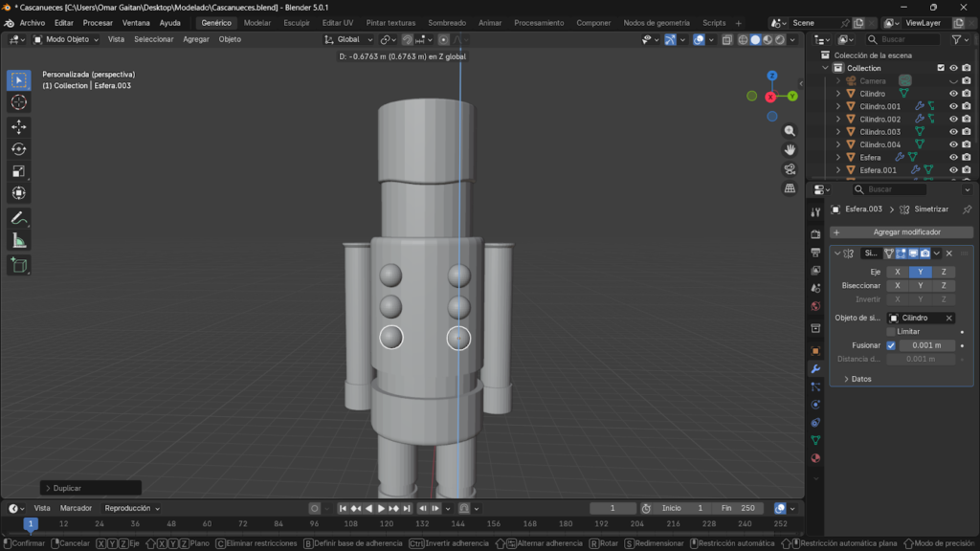The height and width of the screenshot is (551, 980).
Task: Select the Move tool in the toolbar
Action: pos(18,126)
